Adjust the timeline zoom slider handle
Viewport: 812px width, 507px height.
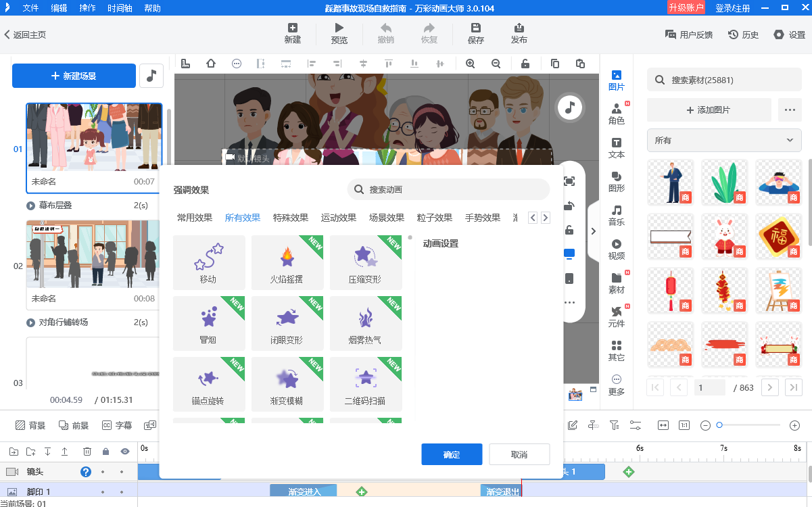[x=719, y=425]
